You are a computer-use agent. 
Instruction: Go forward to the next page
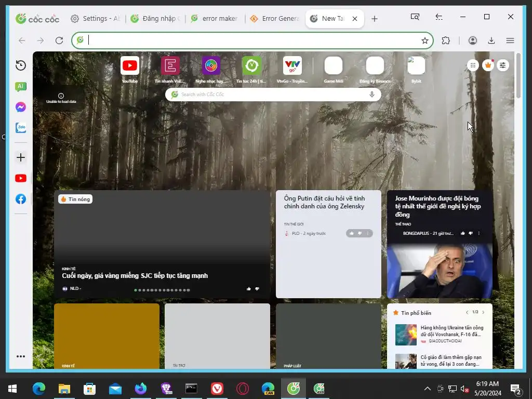pos(41,41)
